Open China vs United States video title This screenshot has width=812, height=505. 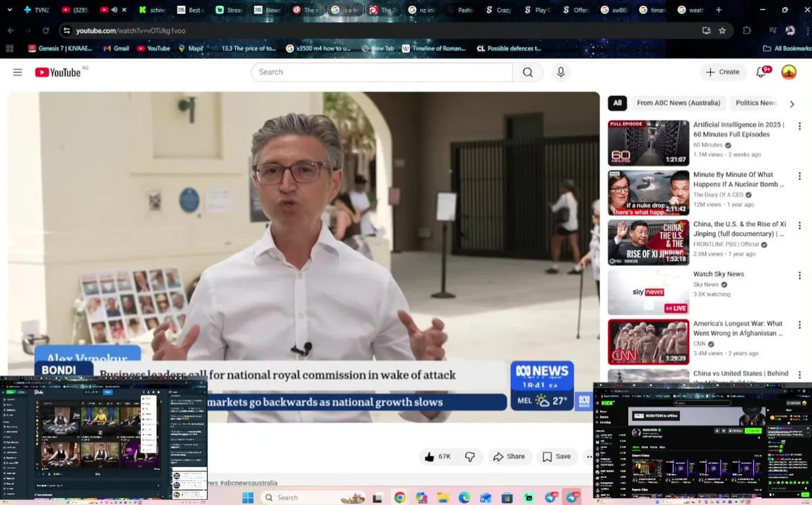pyautogui.click(x=741, y=373)
